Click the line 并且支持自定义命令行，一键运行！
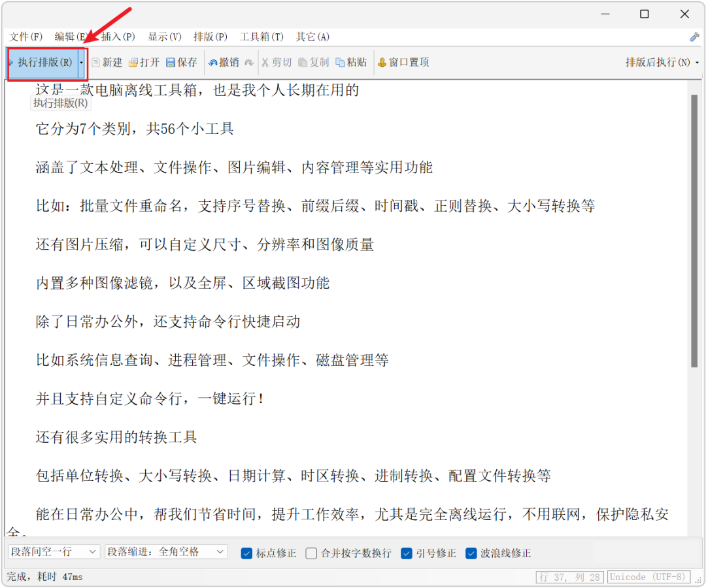Screen dimensions: 706x588 pos(150,399)
